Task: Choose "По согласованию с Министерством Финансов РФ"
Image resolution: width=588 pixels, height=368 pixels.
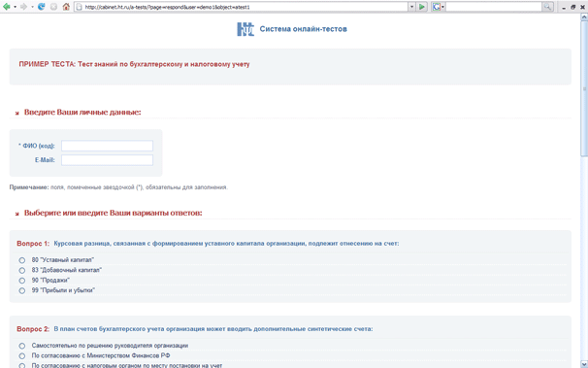Action: 22,356
